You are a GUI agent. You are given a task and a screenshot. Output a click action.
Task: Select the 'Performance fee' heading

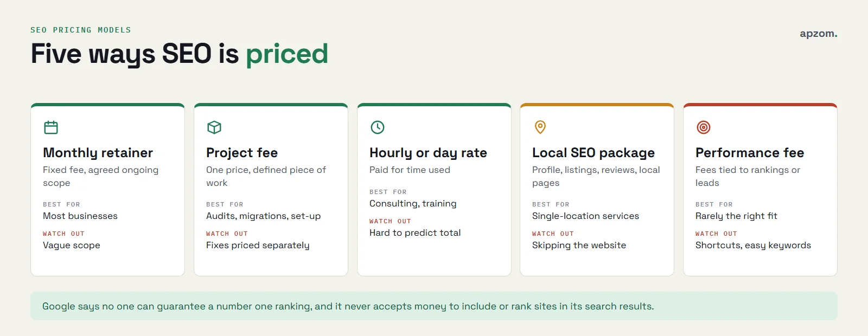click(750, 153)
